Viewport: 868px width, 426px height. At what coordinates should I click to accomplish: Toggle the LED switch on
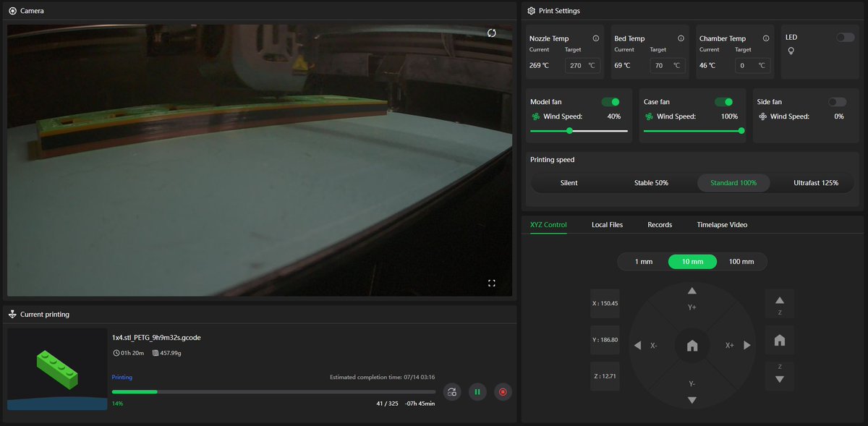(846, 37)
